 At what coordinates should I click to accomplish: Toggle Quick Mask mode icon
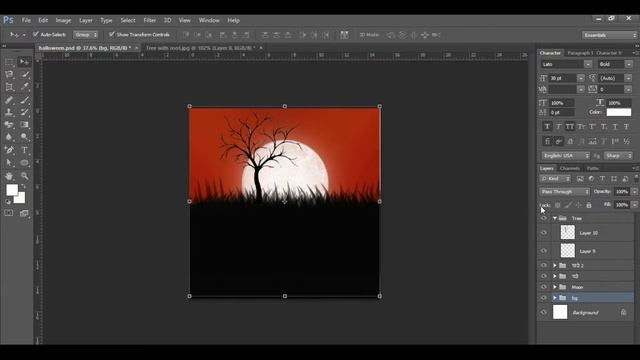click(x=9, y=213)
